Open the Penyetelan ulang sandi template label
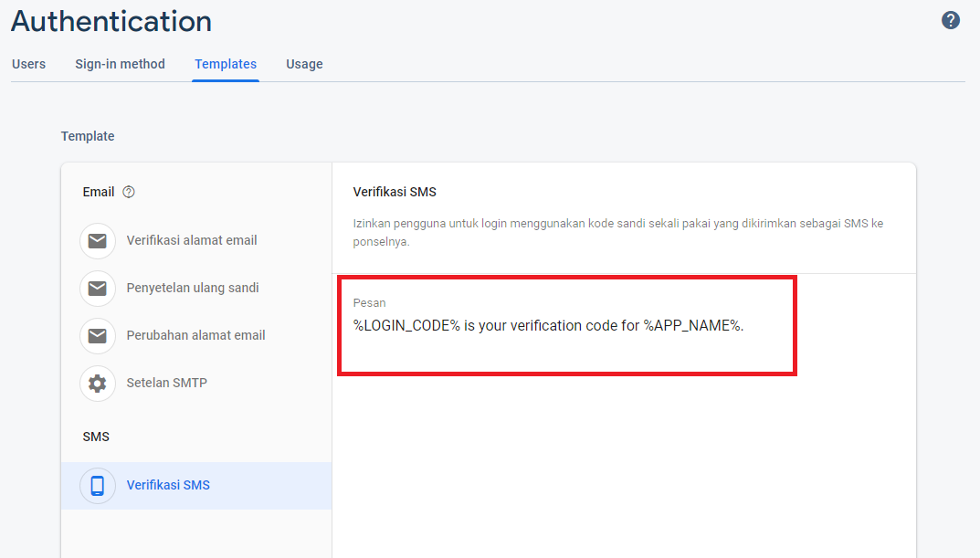This screenshot has width=980, height=558. click(193, 288)
